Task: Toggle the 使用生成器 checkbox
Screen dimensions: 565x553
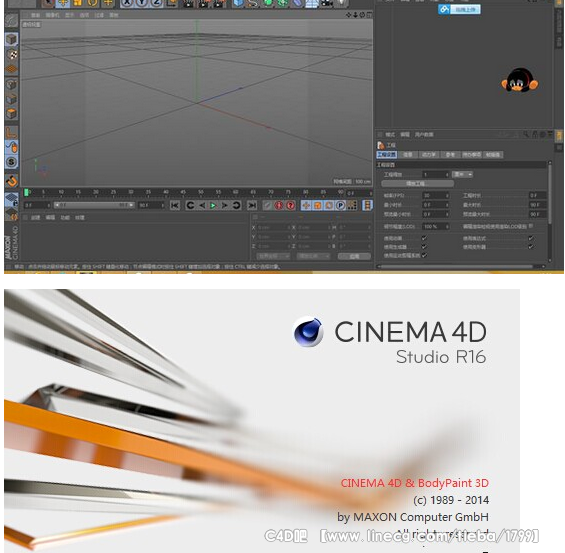Action: (x=424, y=246)
